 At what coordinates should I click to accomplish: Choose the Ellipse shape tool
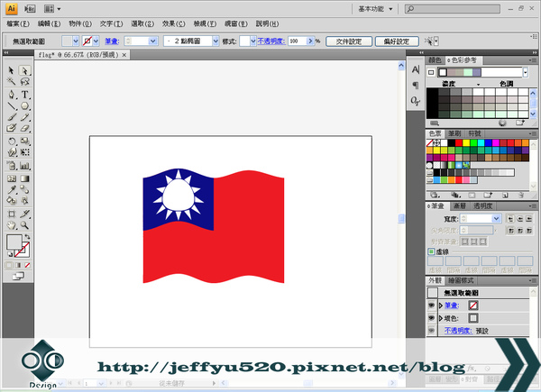[x=24, y=105]
